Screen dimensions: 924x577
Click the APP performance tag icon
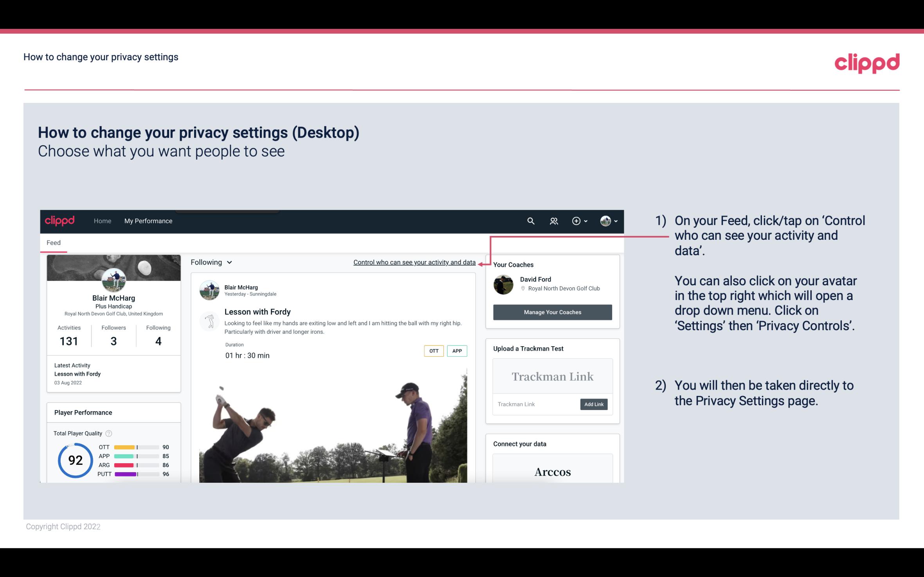pos(457,351)
